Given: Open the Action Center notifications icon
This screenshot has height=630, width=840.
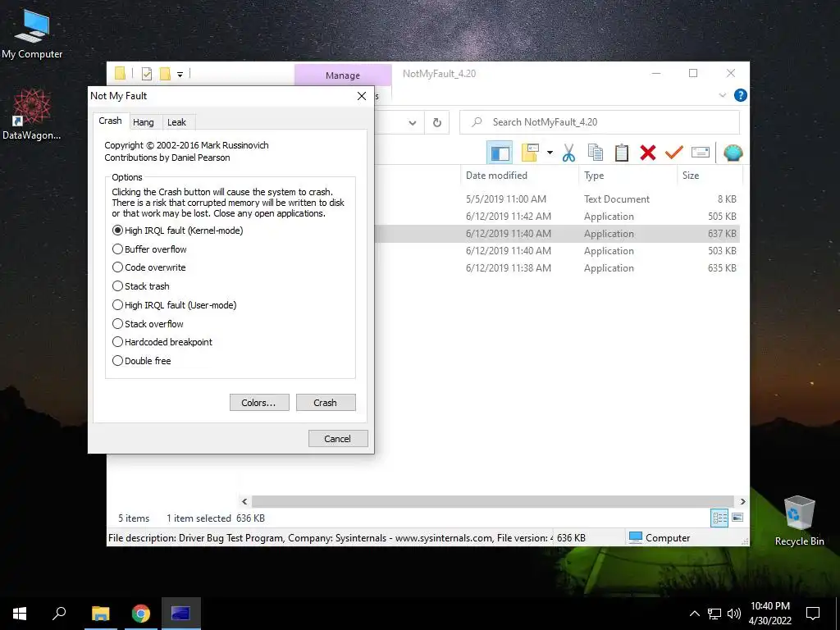Looking at the screenshot, I should [x=813, y=614].
